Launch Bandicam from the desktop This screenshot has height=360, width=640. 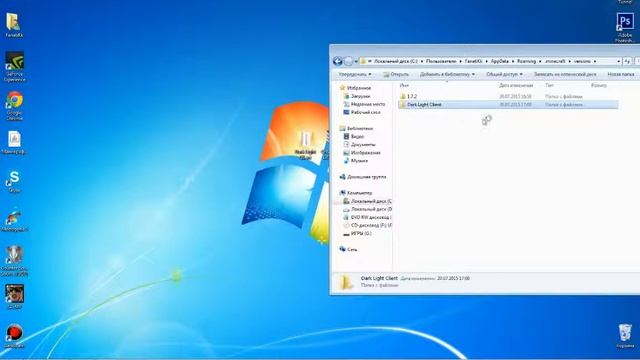(x=14, y=336)
